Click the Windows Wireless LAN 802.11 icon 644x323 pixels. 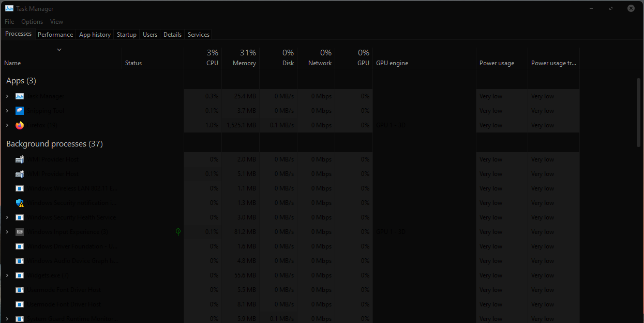pos(19,188)
